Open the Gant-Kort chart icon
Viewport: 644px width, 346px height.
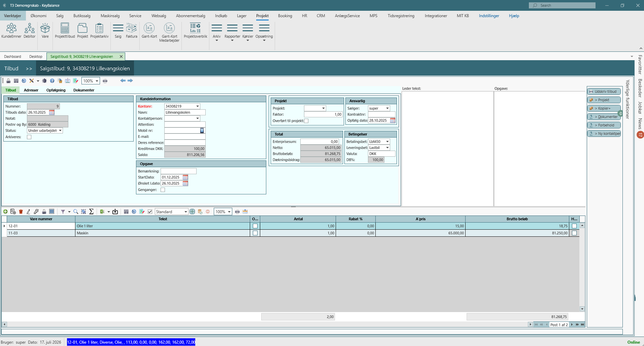click(149, 31)
